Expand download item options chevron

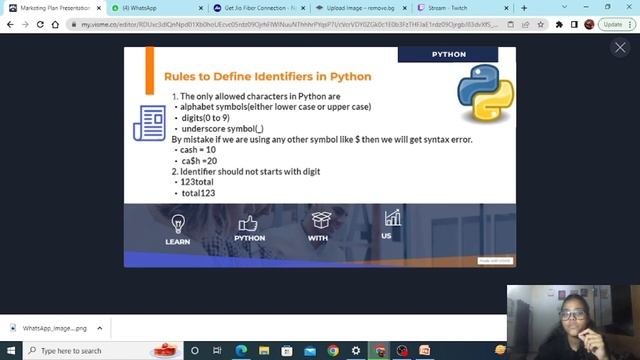(100, 328)
